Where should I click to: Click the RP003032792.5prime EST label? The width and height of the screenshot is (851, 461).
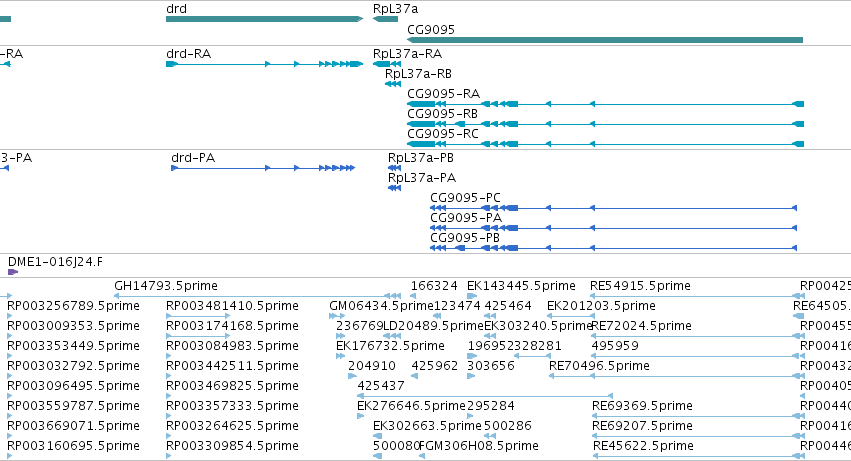[73, 366]
